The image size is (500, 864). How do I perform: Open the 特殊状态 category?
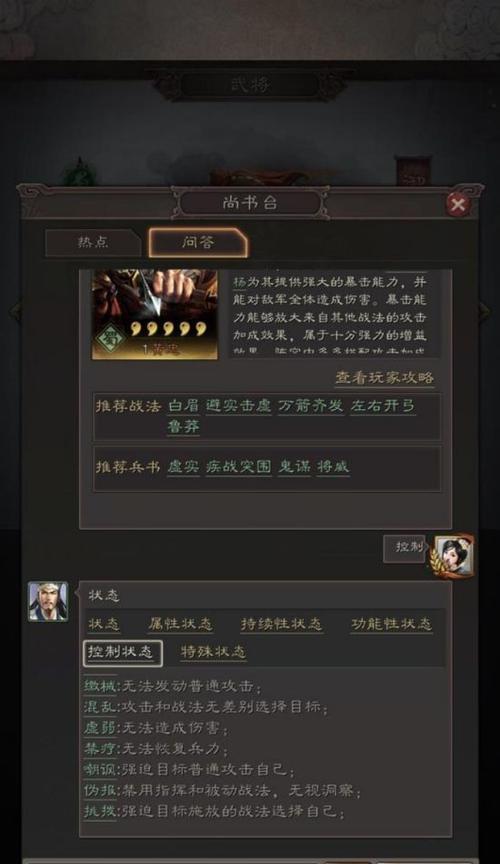click(x=213, y=652)
